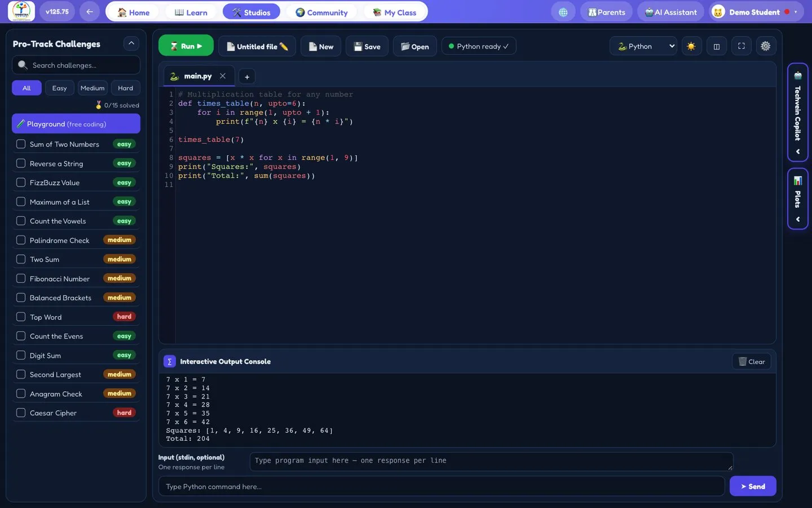812x508 pixels.
Task: Enter fullscreen editor mode
Action: (742, 46)
